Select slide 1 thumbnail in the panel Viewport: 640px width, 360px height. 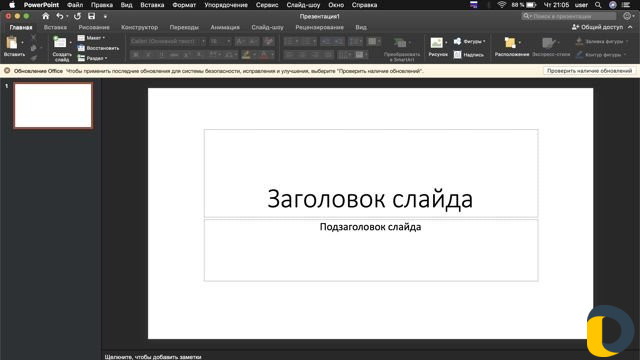53,105
